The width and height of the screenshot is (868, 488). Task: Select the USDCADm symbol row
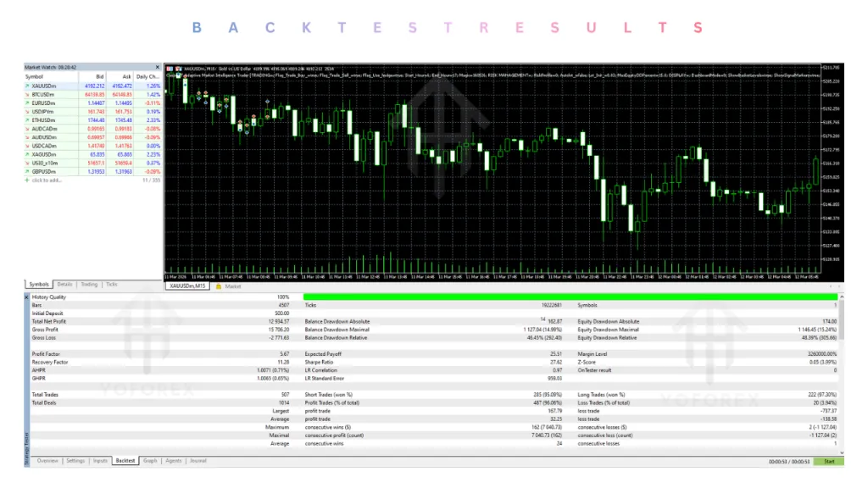coord(92,146)
